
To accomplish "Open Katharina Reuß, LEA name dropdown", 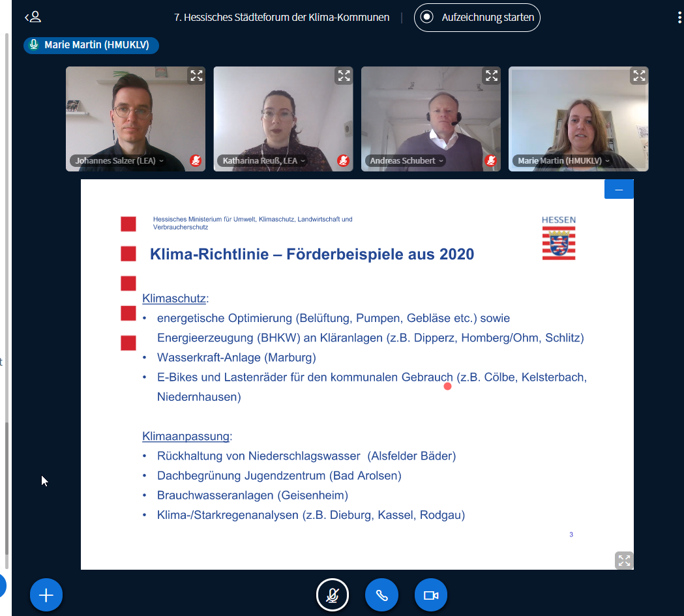I will pos(263,161).
